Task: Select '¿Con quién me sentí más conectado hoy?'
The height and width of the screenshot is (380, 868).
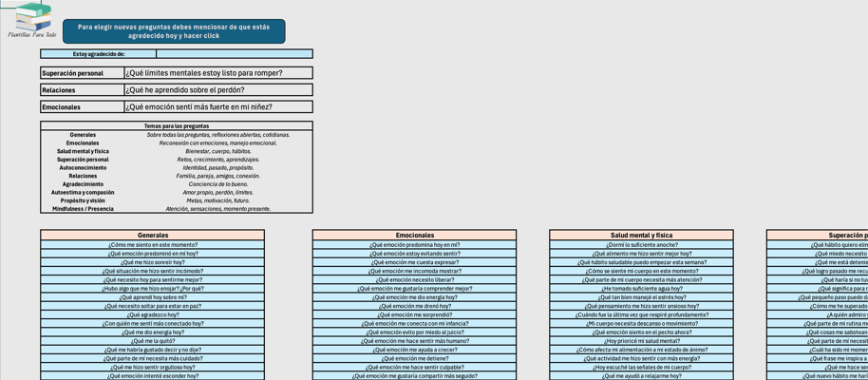Action: point(152,324)
